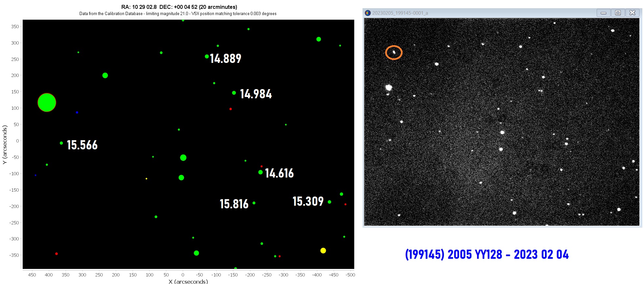
Task: Click the blue dot near the large star
Action: coord(77,112)
